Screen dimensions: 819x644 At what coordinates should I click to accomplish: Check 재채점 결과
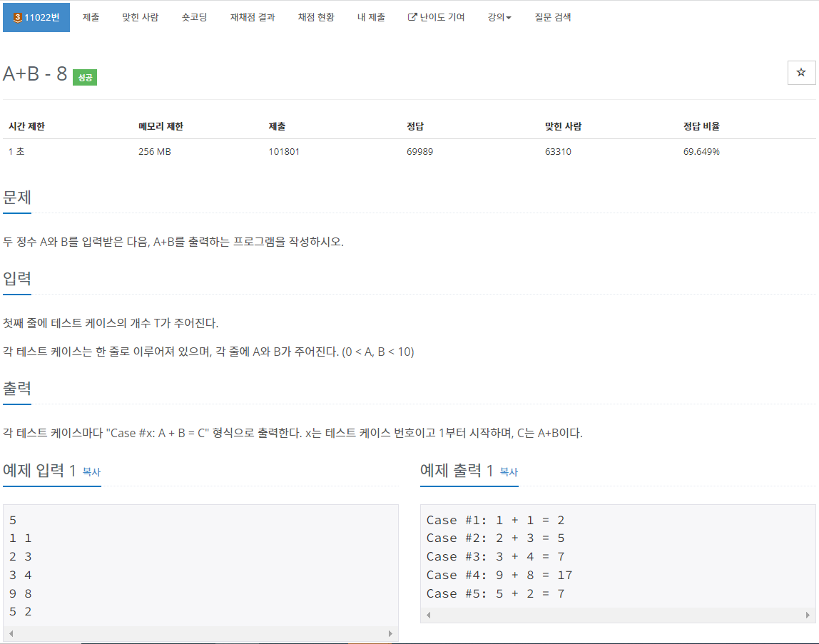click(x=252, y=17)
